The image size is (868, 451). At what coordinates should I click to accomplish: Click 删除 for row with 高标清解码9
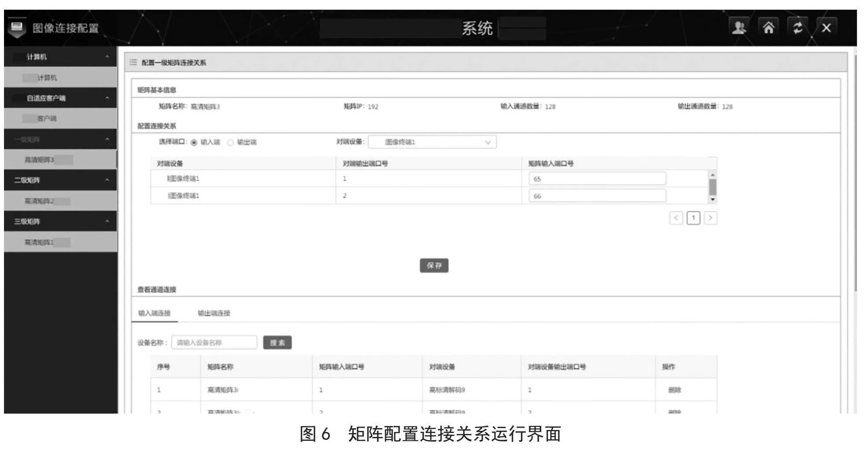(675, 390)
